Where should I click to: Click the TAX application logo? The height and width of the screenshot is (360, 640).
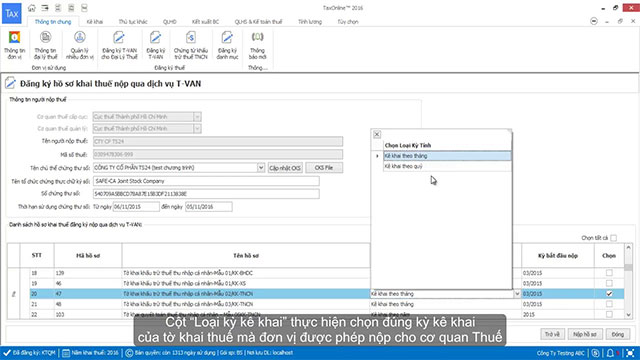[x=12, y=13]
